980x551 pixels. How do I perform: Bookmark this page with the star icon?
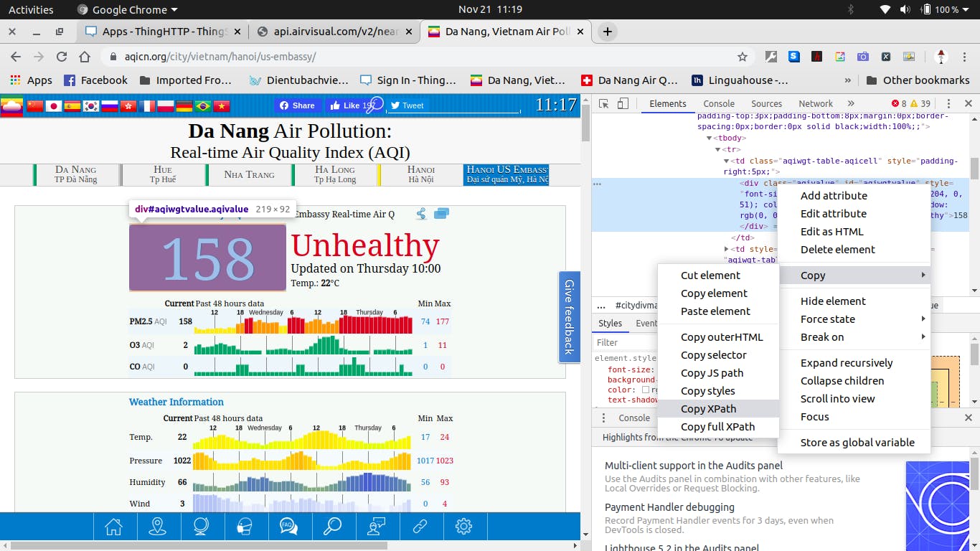click(743, 57)
